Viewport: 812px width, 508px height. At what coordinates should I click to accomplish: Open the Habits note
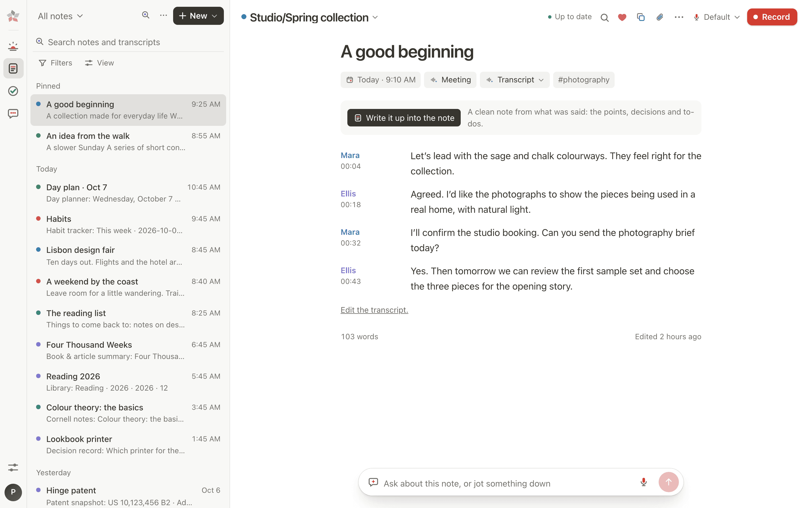click(x=128, y=224)
